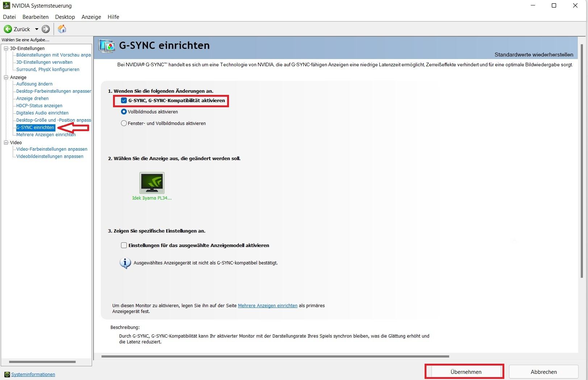Click the Zurück back button label
Image resolution: width=588 pixels, height=380 pixels.
point(22,29)
